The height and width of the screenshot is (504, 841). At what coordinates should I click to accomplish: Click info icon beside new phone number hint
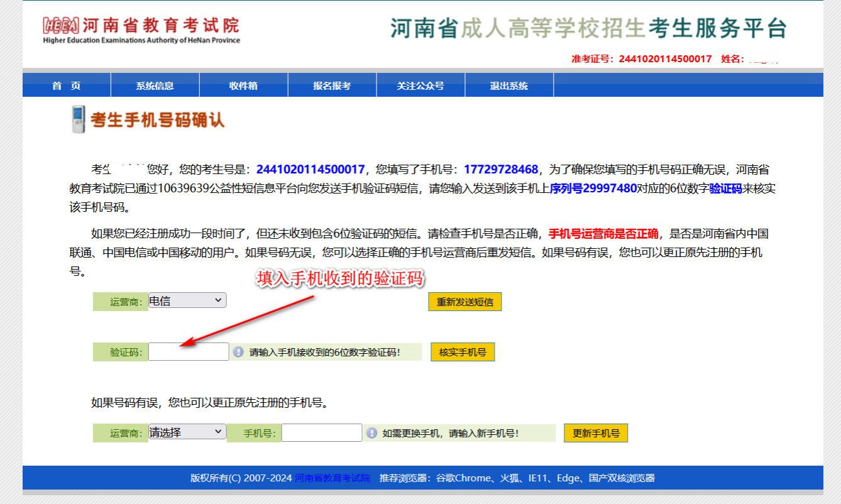371,433
